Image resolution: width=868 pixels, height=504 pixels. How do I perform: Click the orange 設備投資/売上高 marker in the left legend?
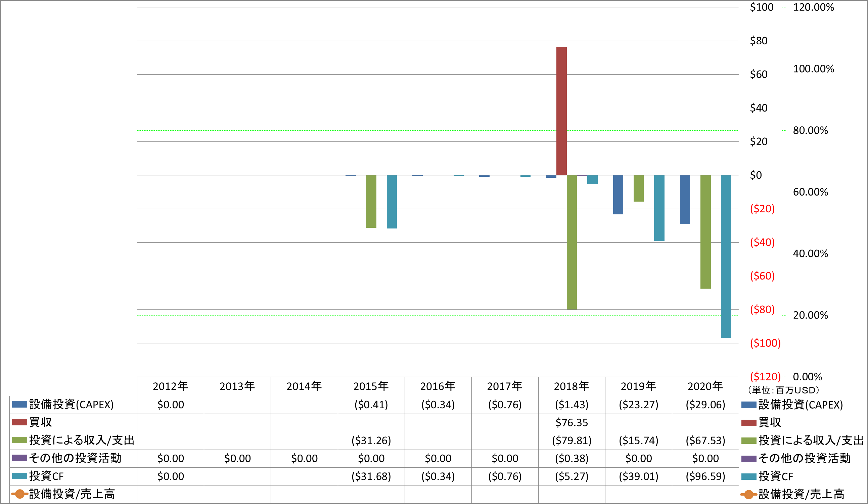pos(19,494)
